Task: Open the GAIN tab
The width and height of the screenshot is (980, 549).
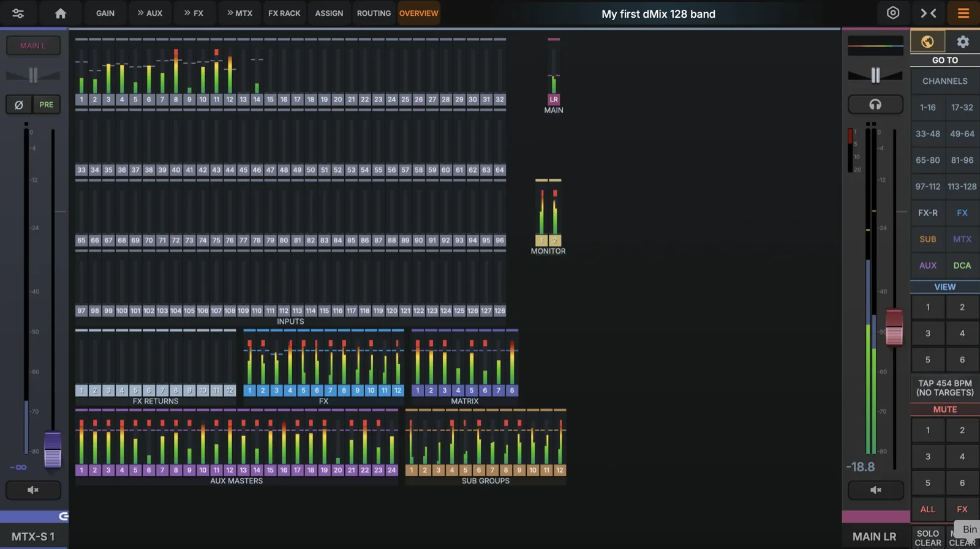Action: point(105,13)
